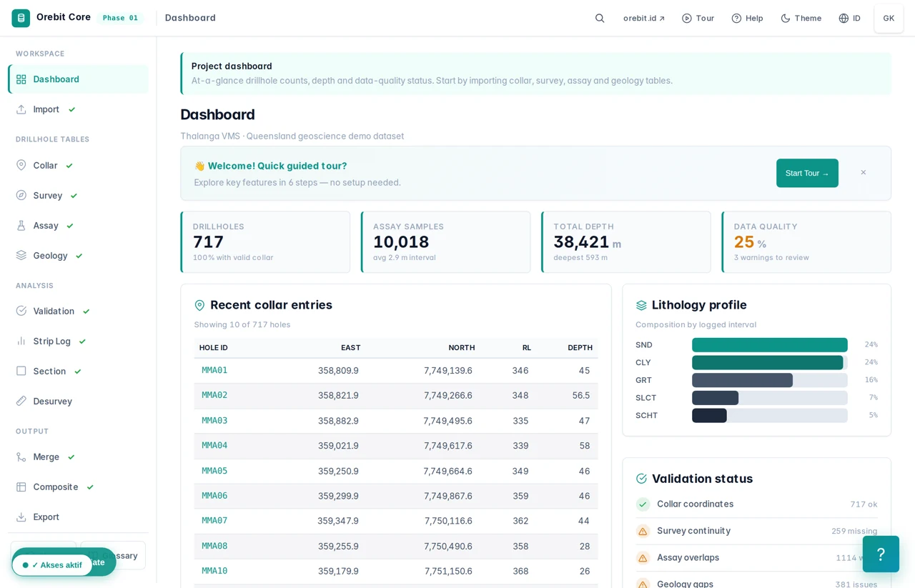Toggle the dark Theme
This screenshot has width=915, height=588.
point(801,18)
